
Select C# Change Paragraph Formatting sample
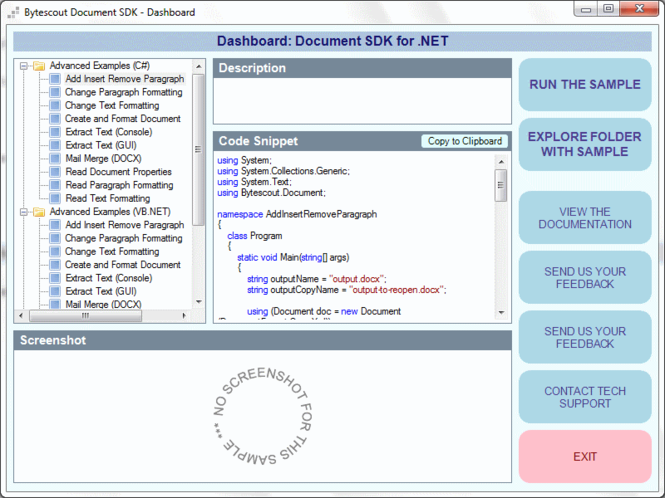pos(123,92)
